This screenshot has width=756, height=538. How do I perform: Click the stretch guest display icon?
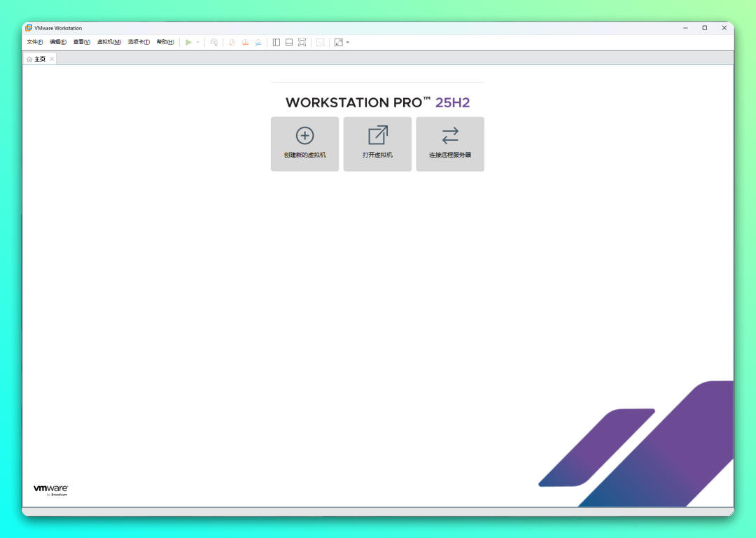tap(339, 42)
